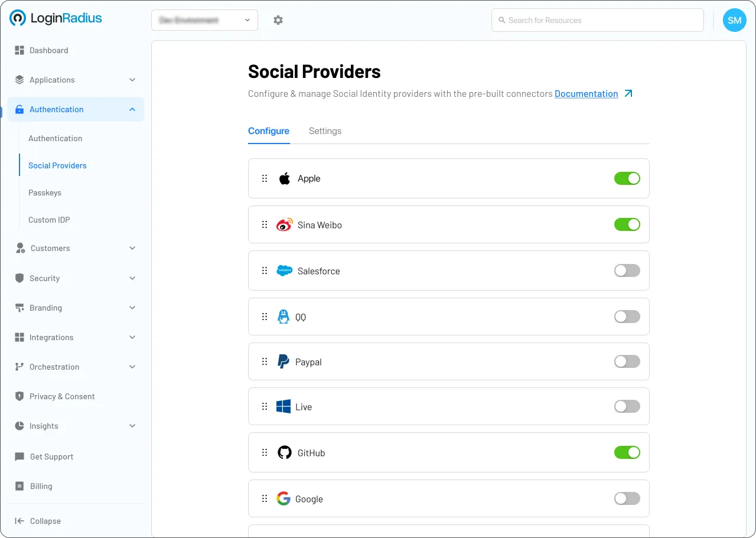Click the Live Windows logo icon
Screen dimensions: 756x538
(x=283, y=406)
